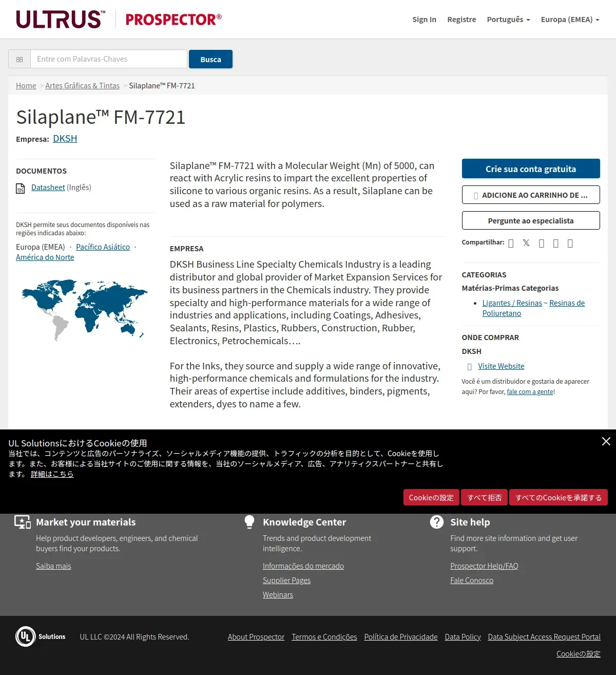Open the Datasheet link
This screenshot has width=616, height=675.
coord(48,188)
